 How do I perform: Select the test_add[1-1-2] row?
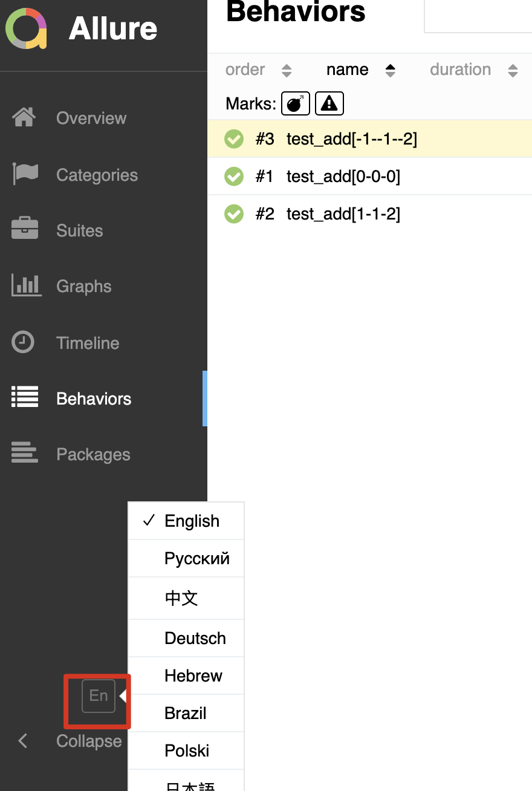343,214
